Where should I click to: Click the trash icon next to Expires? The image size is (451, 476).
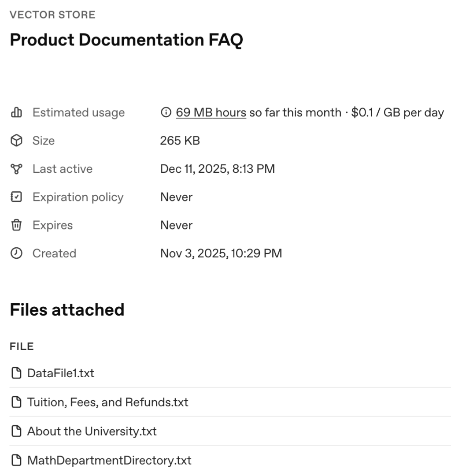pyautogui.click(x=16, y=225)
